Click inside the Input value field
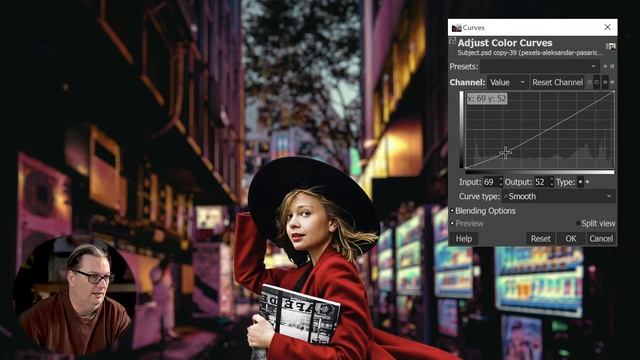The height and width of the screenshot is (360, 640). (x=490, y=182)
